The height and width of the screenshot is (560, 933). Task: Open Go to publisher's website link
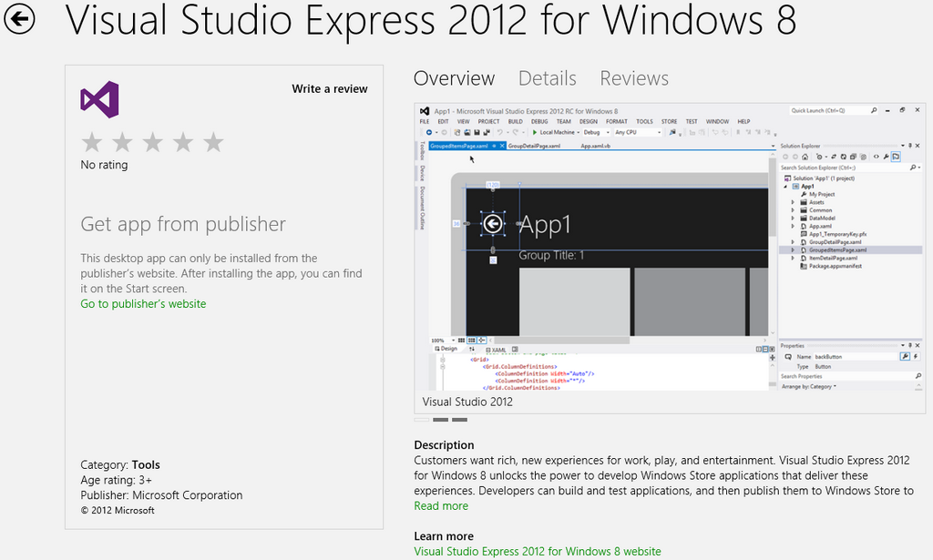point(143,304)
